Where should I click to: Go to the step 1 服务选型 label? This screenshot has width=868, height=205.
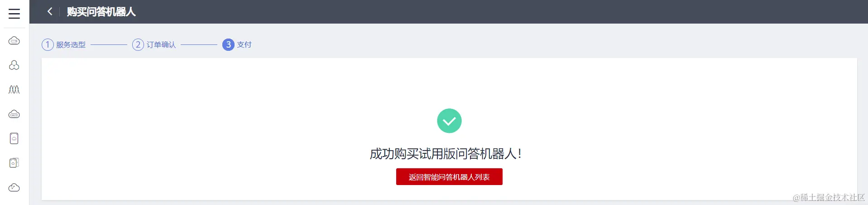[x=71, y=44]
